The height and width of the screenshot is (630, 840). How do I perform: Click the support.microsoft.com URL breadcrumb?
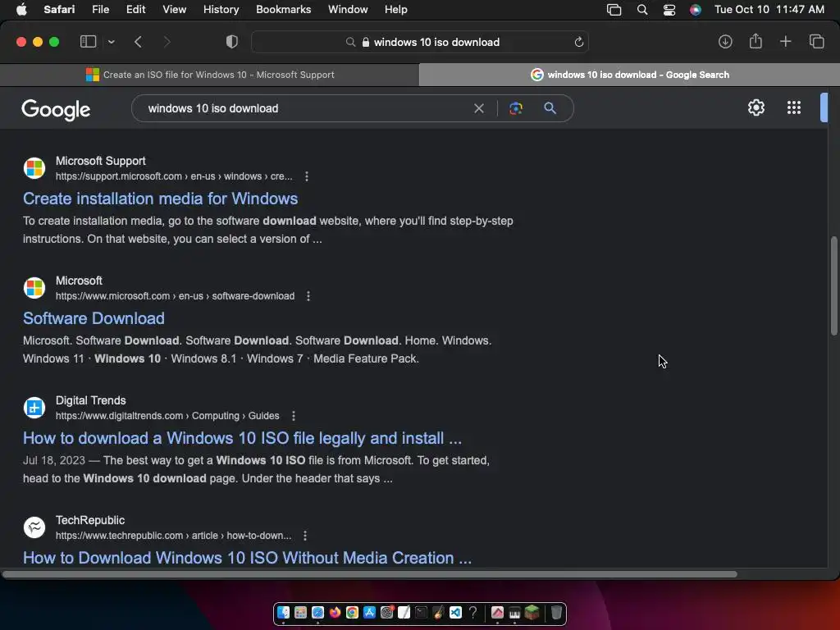click(x=174, y=176)
